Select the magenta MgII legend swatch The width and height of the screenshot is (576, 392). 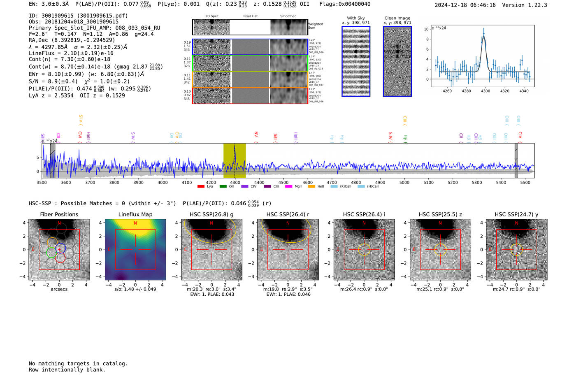[x=288, y=187]
